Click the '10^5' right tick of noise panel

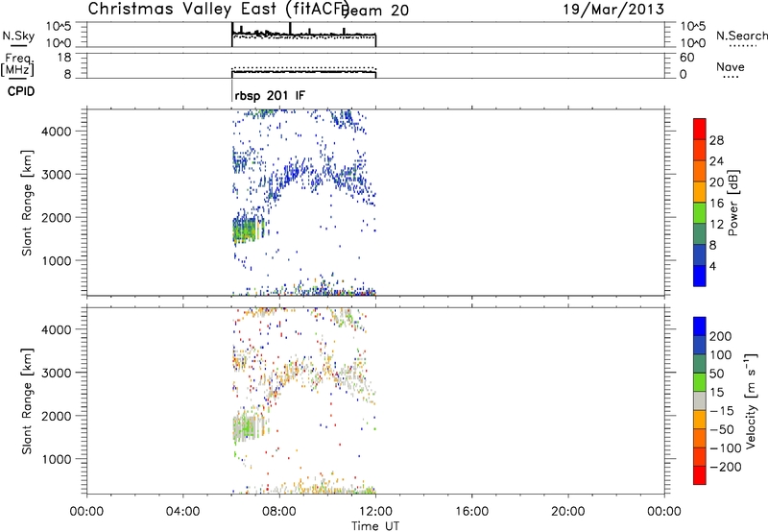click(693, 26)
